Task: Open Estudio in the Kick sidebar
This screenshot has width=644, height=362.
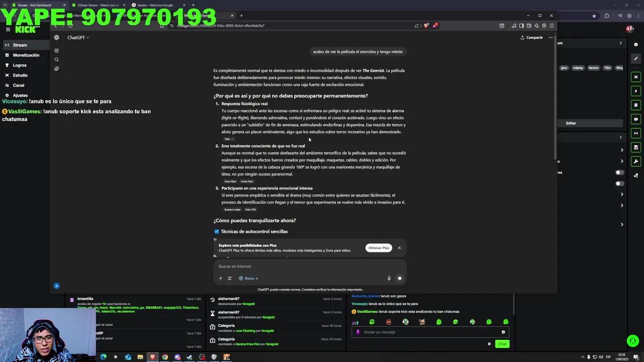Action: 25,75
